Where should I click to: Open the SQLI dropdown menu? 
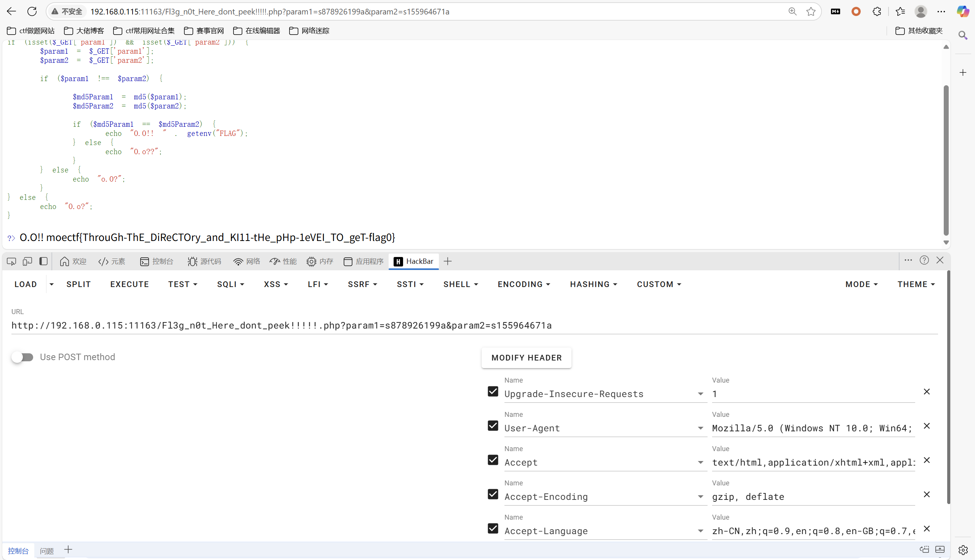(231, 284)
